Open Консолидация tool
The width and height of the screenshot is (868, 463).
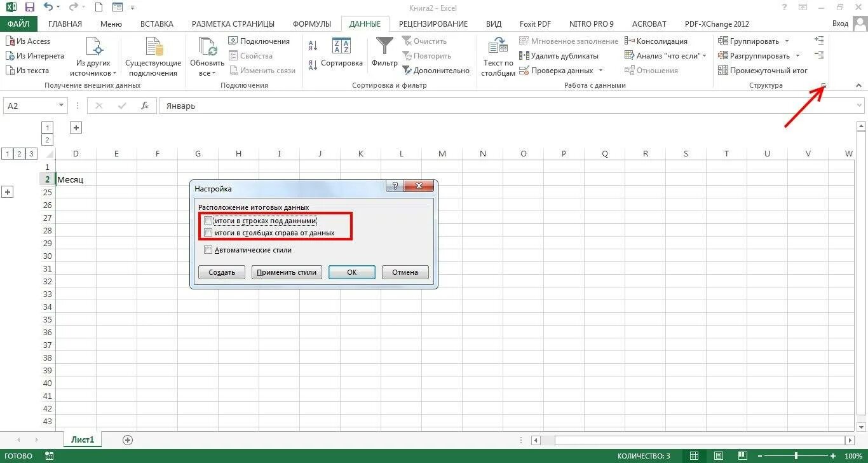[656, 41]
